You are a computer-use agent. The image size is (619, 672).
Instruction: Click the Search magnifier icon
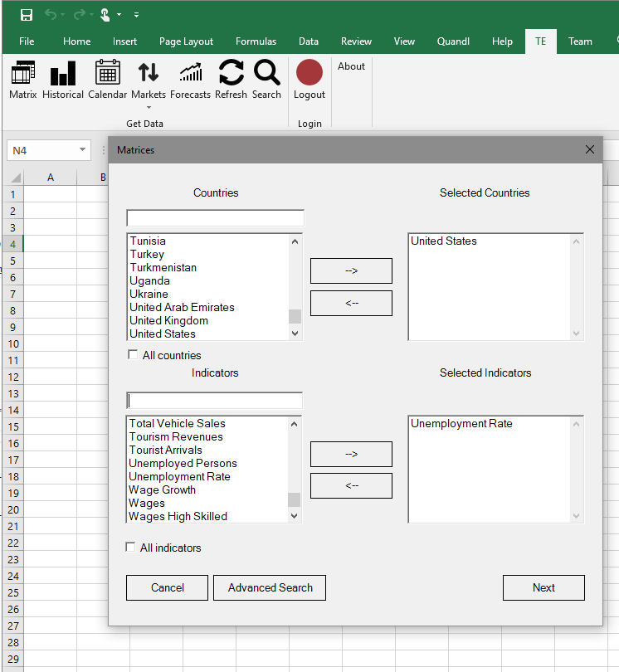(266, 80)
